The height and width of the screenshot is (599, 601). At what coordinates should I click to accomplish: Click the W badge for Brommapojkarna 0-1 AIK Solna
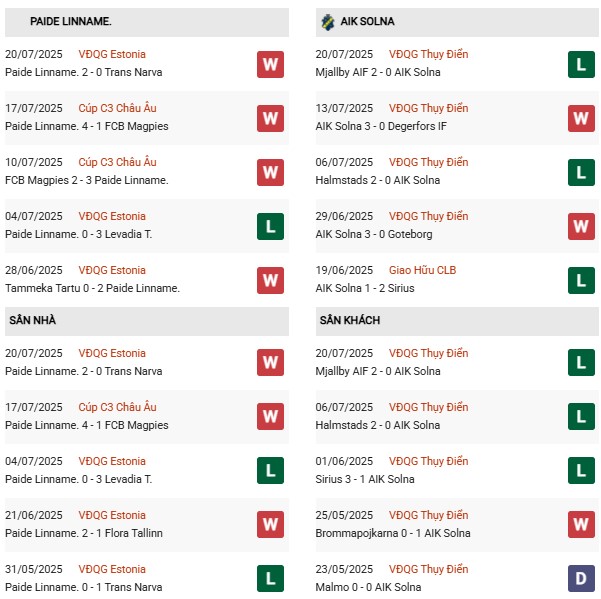[x=582, y=524]
